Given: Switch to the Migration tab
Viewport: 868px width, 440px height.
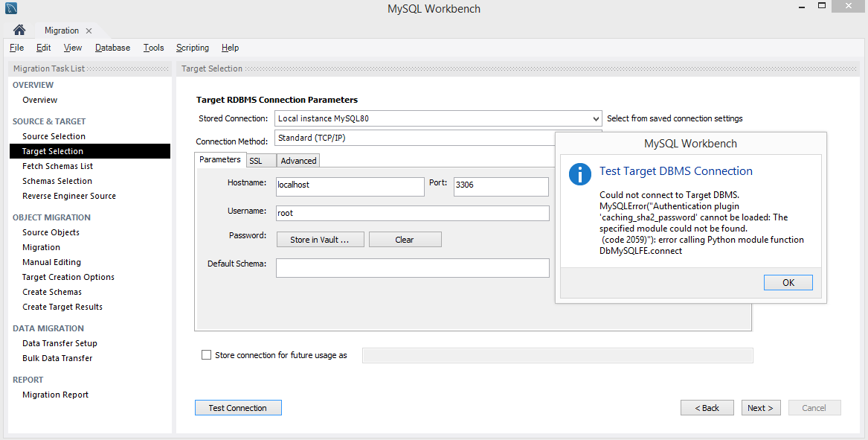Looking at the screenshot, I should 62,31.
